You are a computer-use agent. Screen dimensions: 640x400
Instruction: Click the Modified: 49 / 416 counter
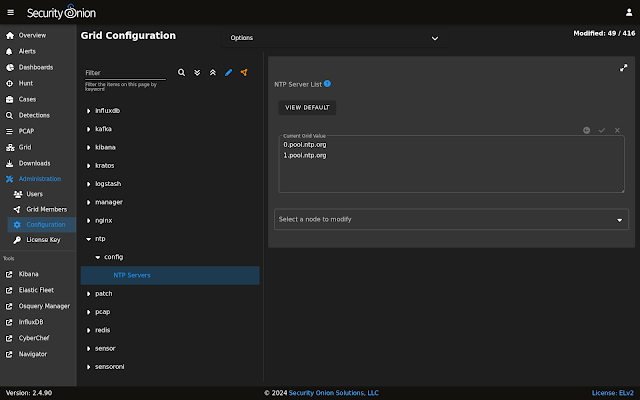604,33
